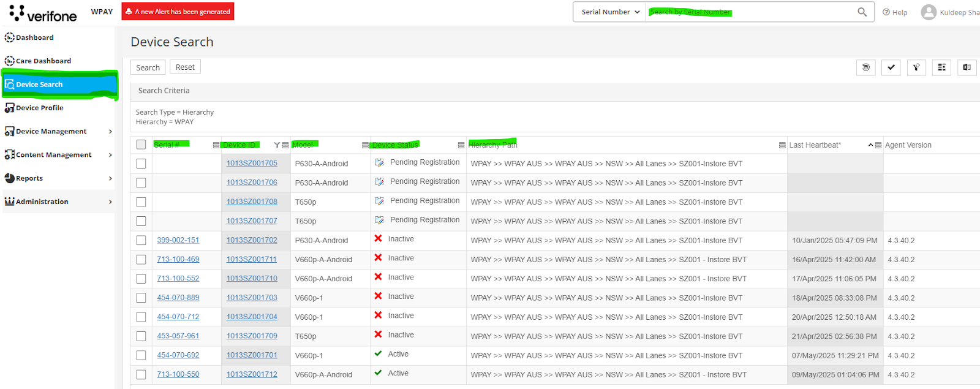Open the user avatar for Kuldeep
Viewport: 980px width, 389px height.
click(929, 12)
